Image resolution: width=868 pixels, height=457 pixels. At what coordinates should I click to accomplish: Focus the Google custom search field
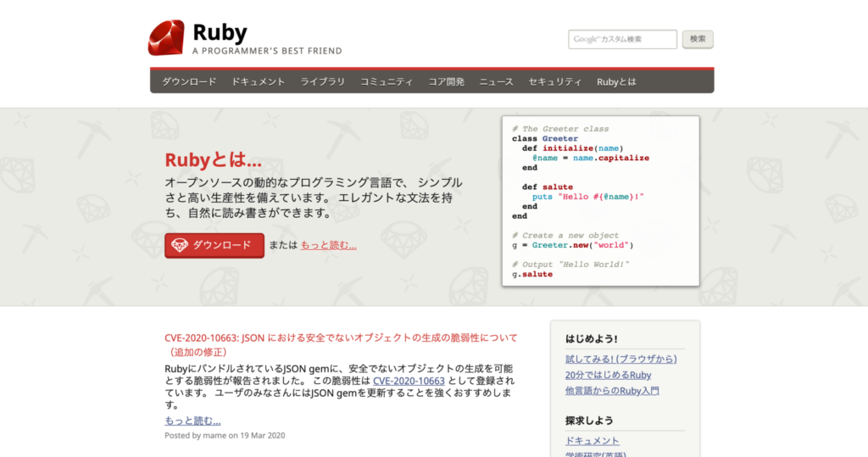click(x=622, y=39)
